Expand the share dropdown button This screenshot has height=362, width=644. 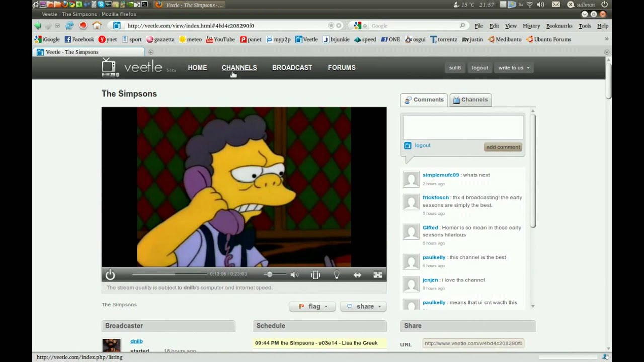pyautogui.click(x=363, y=306)
